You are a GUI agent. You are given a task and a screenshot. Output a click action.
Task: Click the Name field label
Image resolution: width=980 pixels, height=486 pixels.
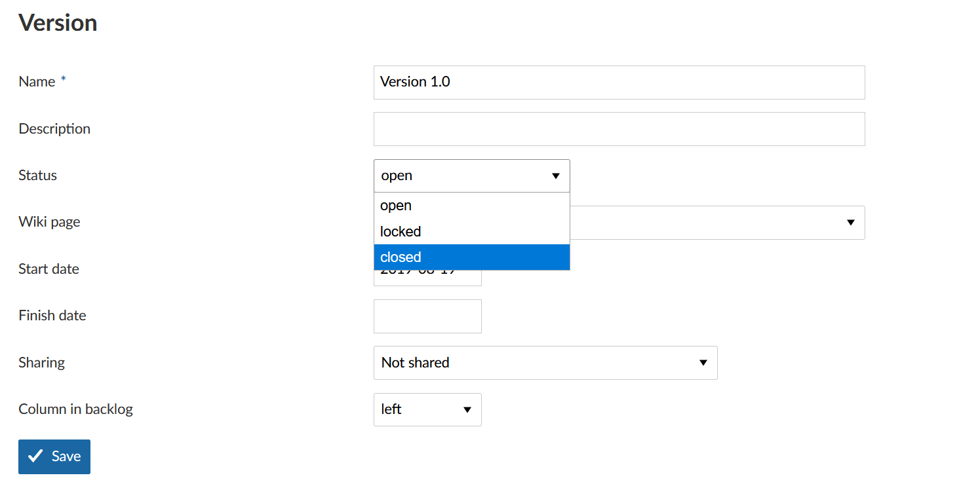[x=37, y=82]
